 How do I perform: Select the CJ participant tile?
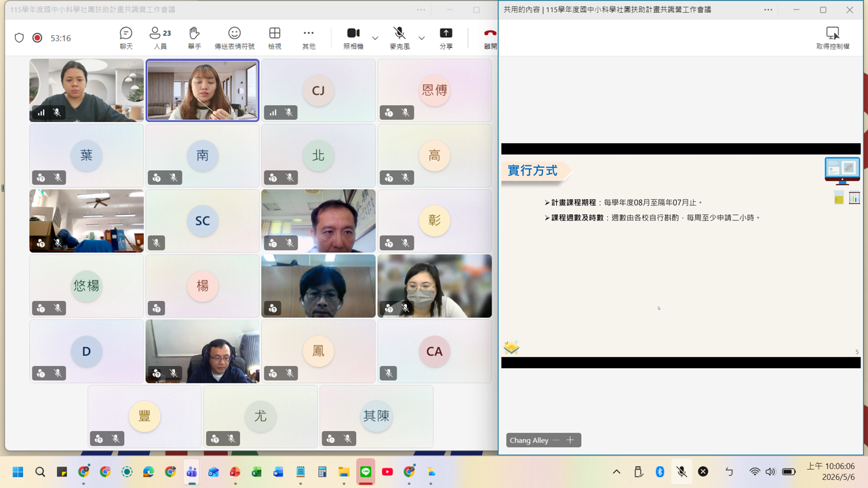click(x=318, y=90)
